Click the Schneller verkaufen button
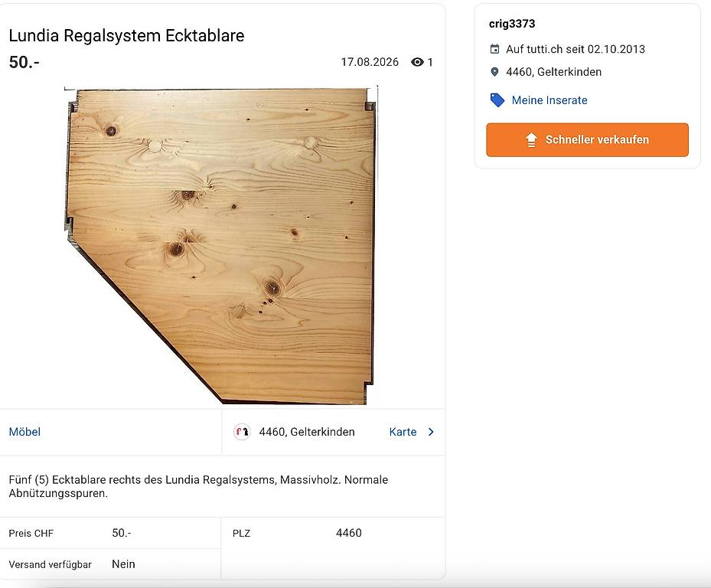The image size is (711, 588). [587, 140]
